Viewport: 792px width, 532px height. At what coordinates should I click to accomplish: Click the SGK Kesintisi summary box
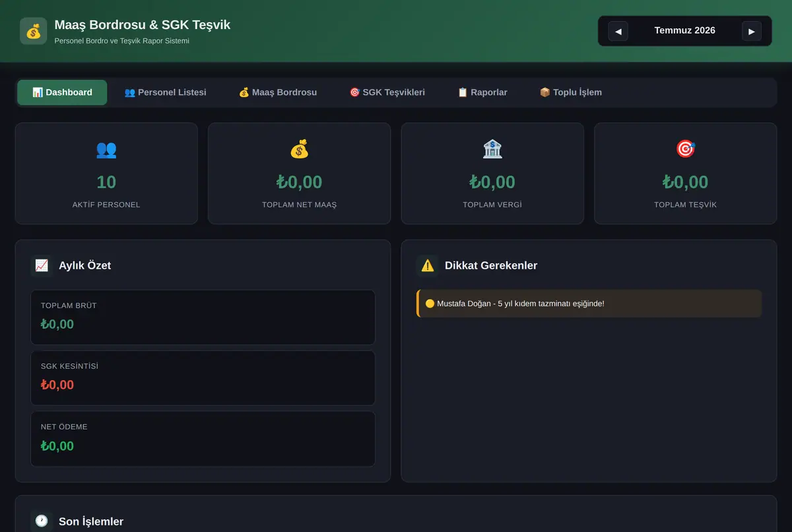[x=203, y=378]
